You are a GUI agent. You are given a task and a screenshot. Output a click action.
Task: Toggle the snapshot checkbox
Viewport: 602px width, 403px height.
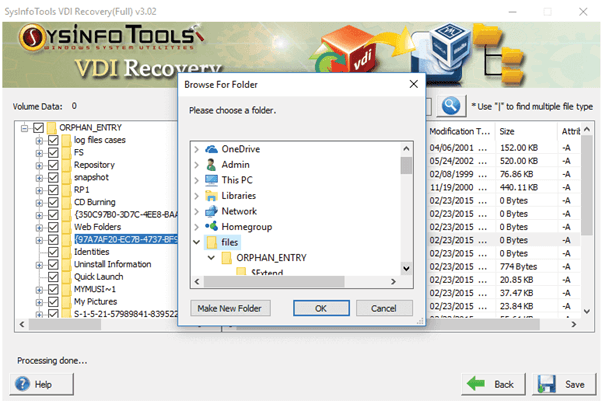(x=53, y=177)
